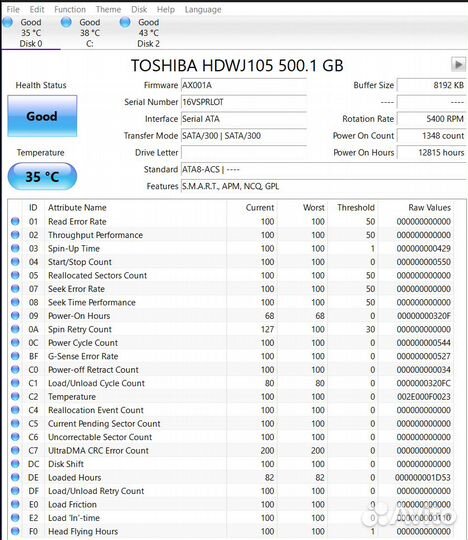Screen dimensions: 468x540
Task: Click the status icon for Start/Stop Count
Action: pyautogui.click(x=15, y=261)
